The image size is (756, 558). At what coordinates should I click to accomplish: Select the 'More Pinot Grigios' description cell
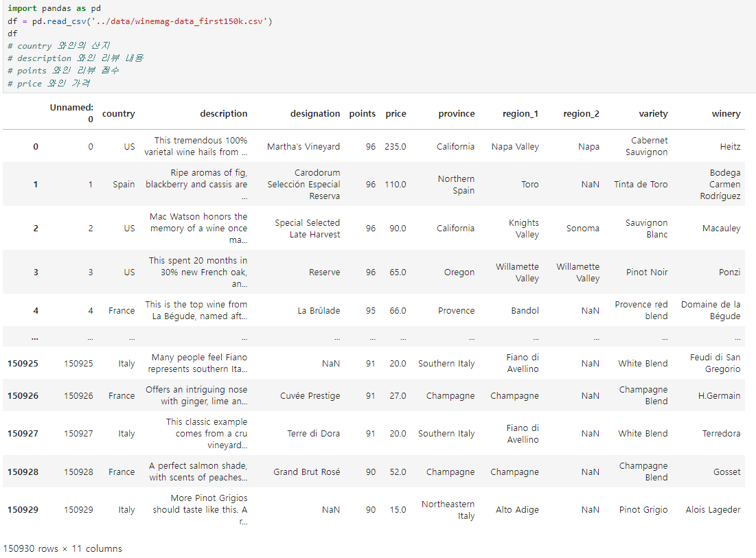point(200,510)
